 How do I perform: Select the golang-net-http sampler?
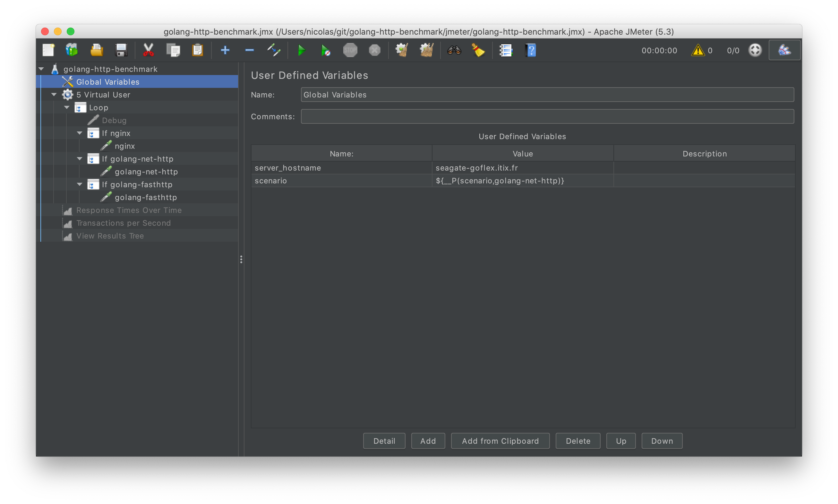(x=146, y=172)
